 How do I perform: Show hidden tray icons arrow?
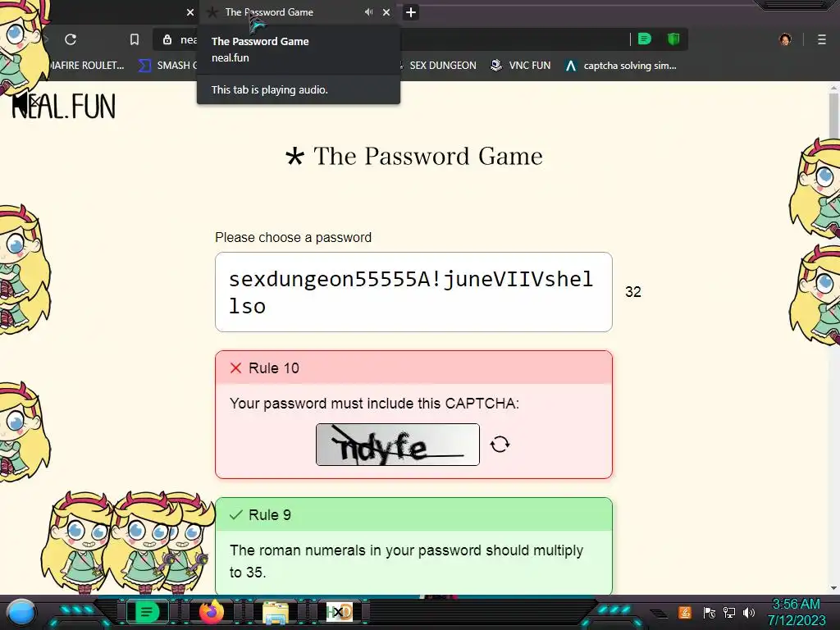pos(660,614)
